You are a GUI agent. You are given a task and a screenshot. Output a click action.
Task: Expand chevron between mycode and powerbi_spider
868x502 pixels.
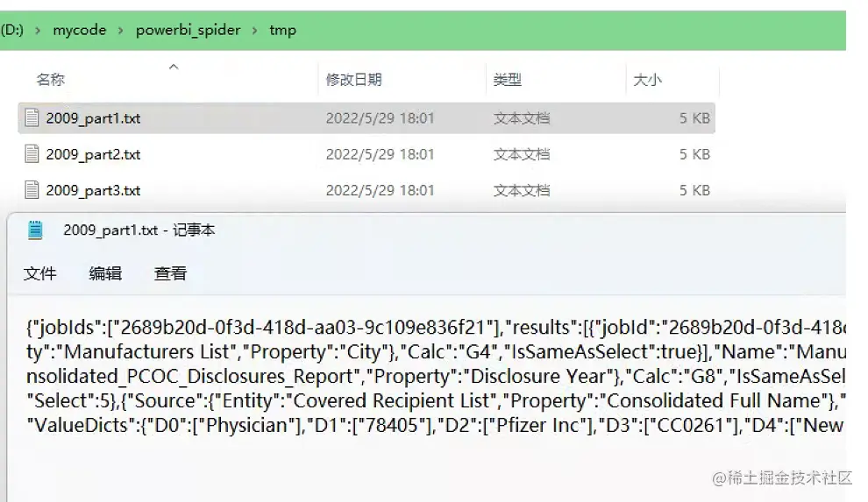[121, 31]
